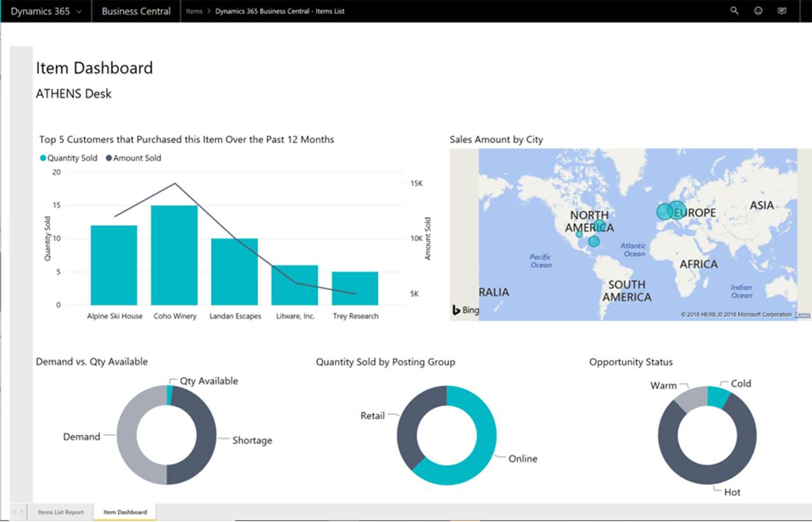Toggle Amount Sold legend item
The width and height of the screenshot is (812, 522).
pyautogui.click(x=133, y=158)
